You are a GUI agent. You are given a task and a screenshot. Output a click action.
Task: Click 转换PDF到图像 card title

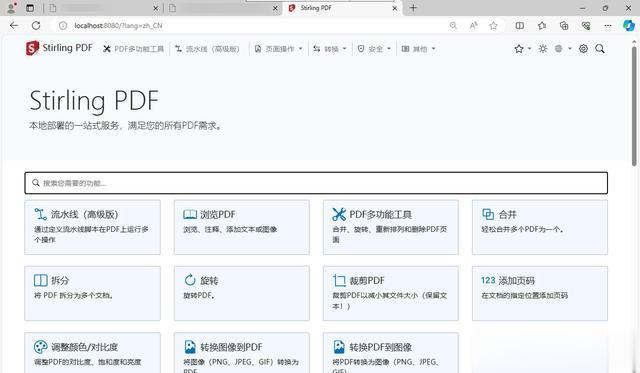pyautogui.click(x=380, y=347)
